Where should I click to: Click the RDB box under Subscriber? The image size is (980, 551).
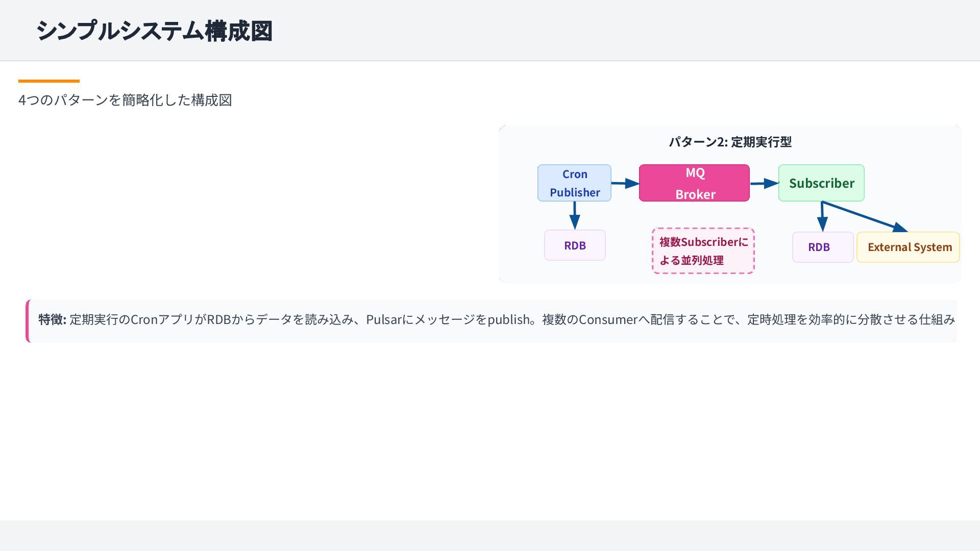822,247
